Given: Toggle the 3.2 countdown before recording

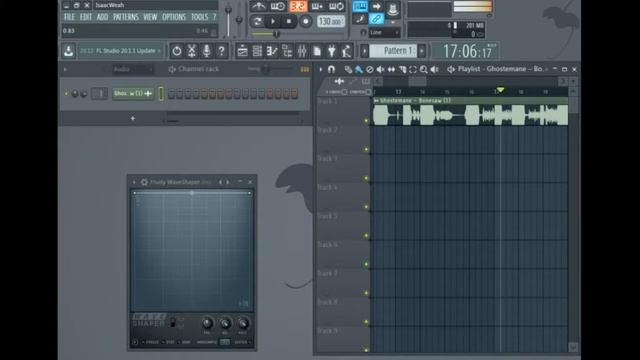Looking at the screenshot, I should [298, 6].
